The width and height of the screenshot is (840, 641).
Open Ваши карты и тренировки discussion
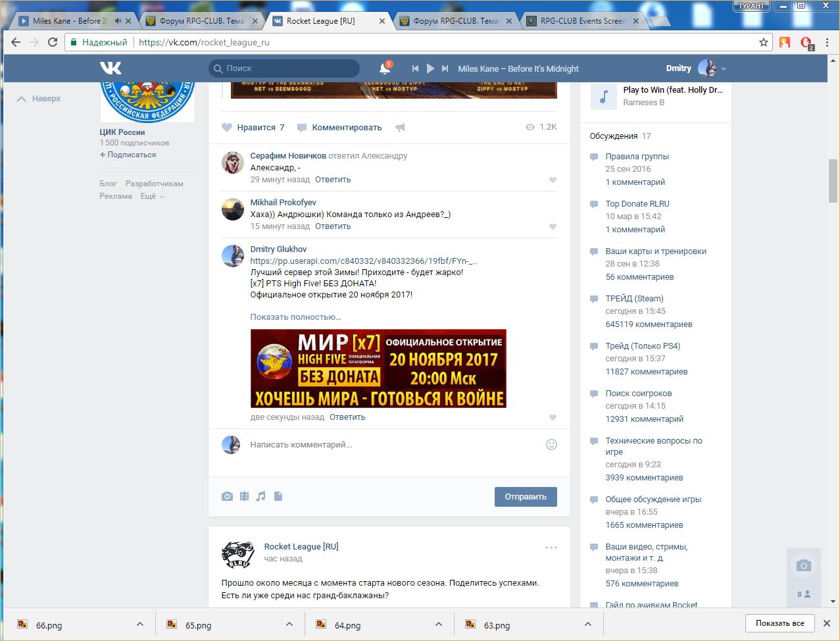656,251
